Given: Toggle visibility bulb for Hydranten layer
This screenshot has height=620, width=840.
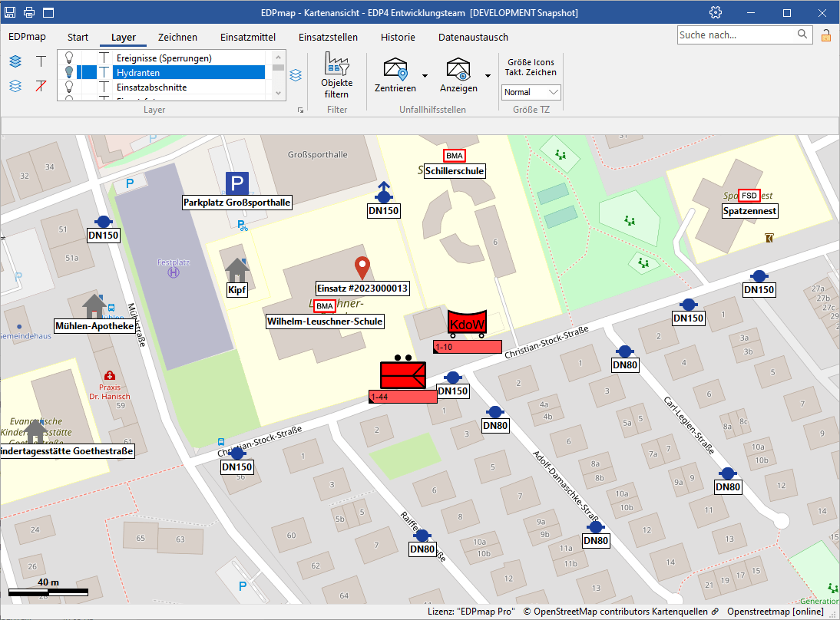Looking at the screenshot, I should pyautogui.click(x=68, y=72).
